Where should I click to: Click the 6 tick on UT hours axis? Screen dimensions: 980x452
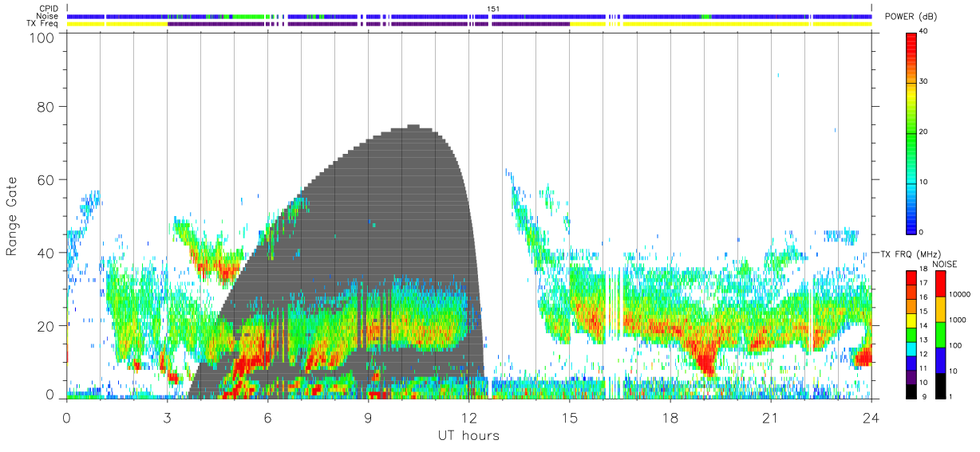pos(267,416)
